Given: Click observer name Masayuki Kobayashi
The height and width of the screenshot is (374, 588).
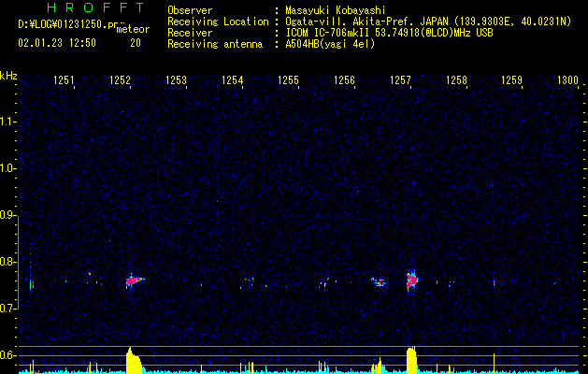Looking at the screenshot, I should point(336,10).
